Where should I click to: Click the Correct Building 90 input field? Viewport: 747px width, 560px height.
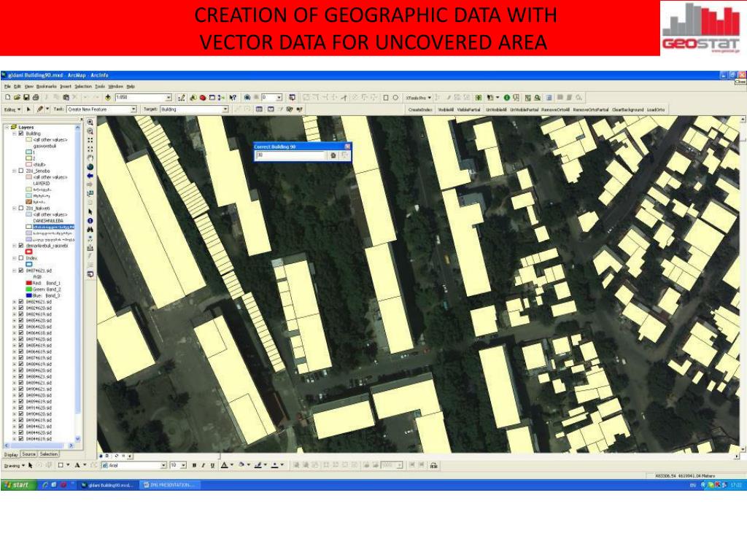click(290, 155)
